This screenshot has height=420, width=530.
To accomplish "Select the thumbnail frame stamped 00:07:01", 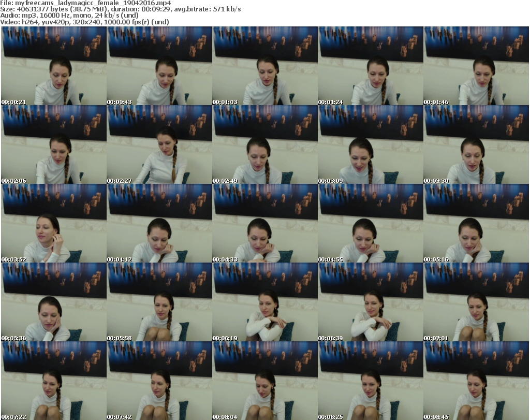I will coord(476,302).
